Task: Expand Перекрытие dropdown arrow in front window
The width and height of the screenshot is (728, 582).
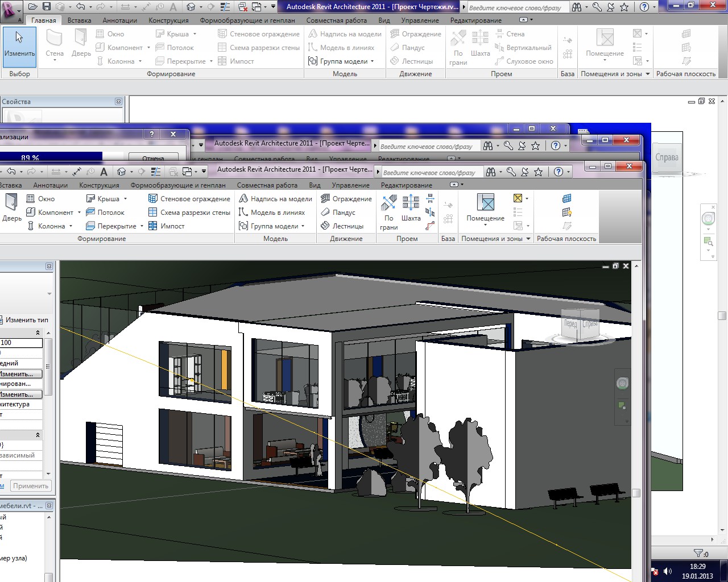Action: [142, 226]
